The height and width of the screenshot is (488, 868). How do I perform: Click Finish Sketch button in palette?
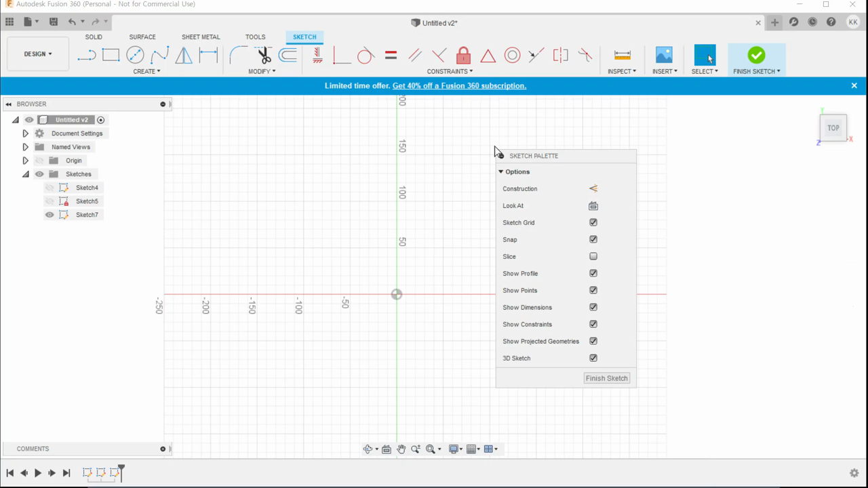(607, 378)
